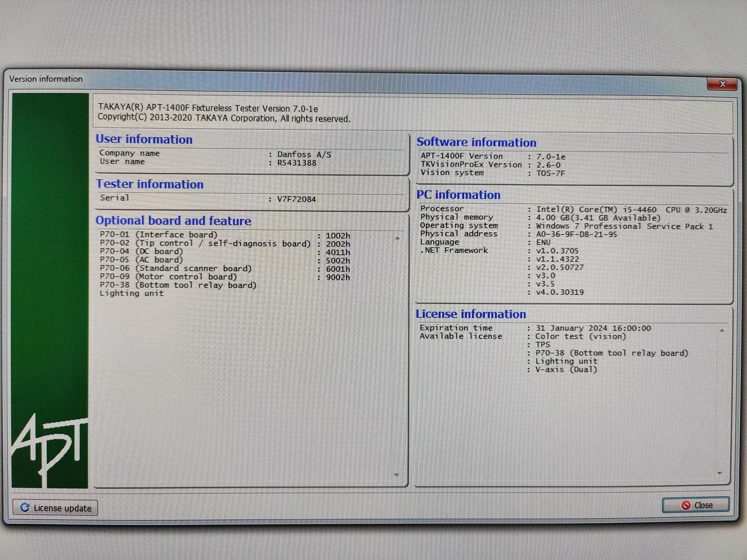Select the Lighting unit row in board list
The height and width of the screenshot is (560, 747).
coord(131,293)
